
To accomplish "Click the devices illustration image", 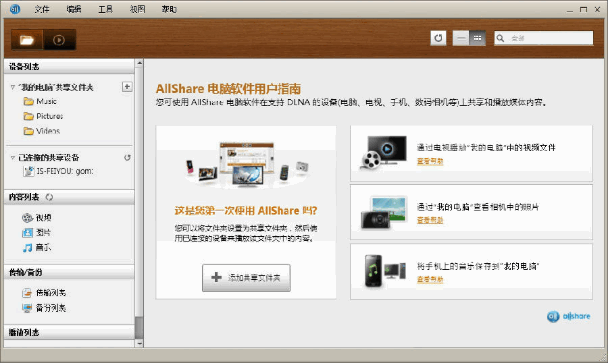I will tap(246, 165).
